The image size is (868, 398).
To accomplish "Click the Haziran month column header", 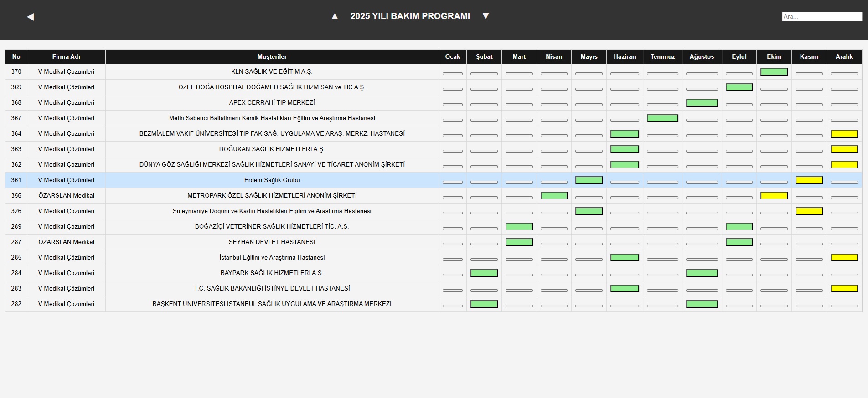I will tap(624, 57).
